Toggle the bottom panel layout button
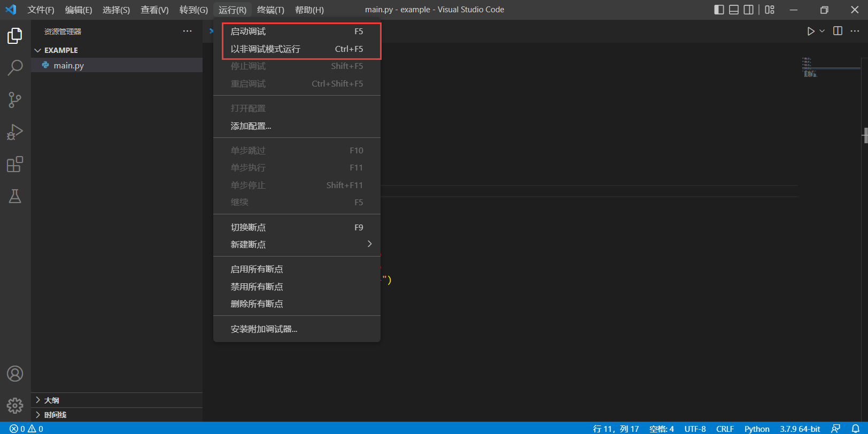868x434 pixels. (x=734, y=10)
